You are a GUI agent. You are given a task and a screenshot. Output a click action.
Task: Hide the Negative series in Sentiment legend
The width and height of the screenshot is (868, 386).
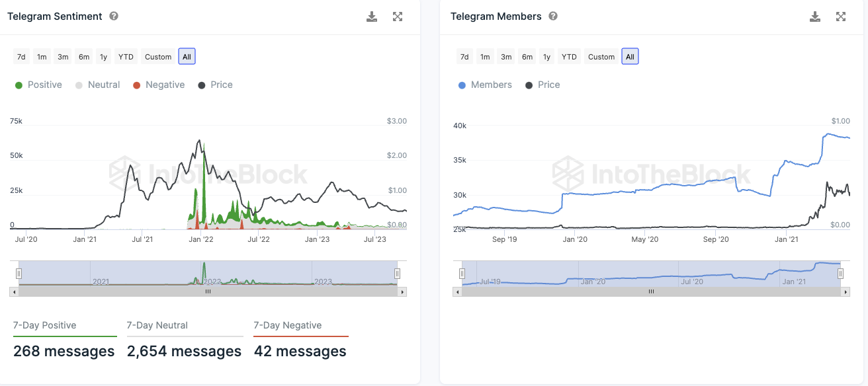click(159, 85)
